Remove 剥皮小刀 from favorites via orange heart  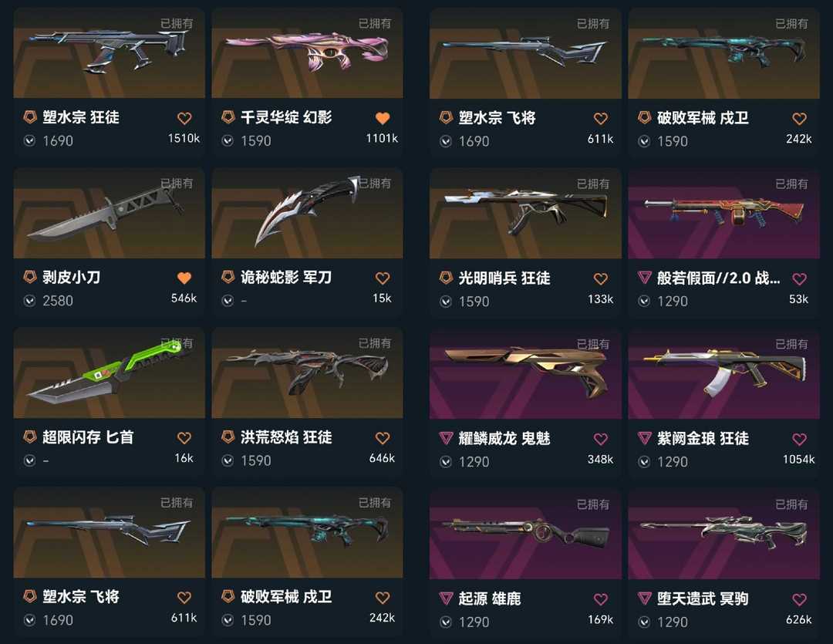[x=184, y=278]
